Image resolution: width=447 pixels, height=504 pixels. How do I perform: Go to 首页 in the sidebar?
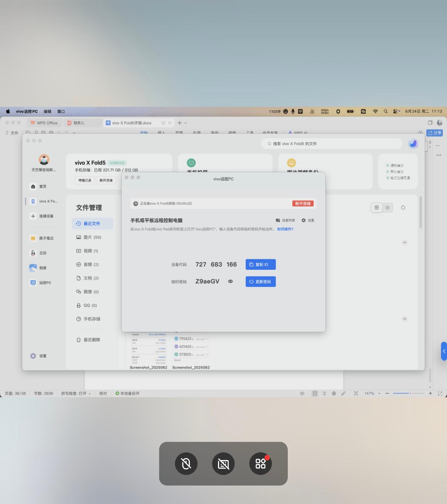[39, 187]
